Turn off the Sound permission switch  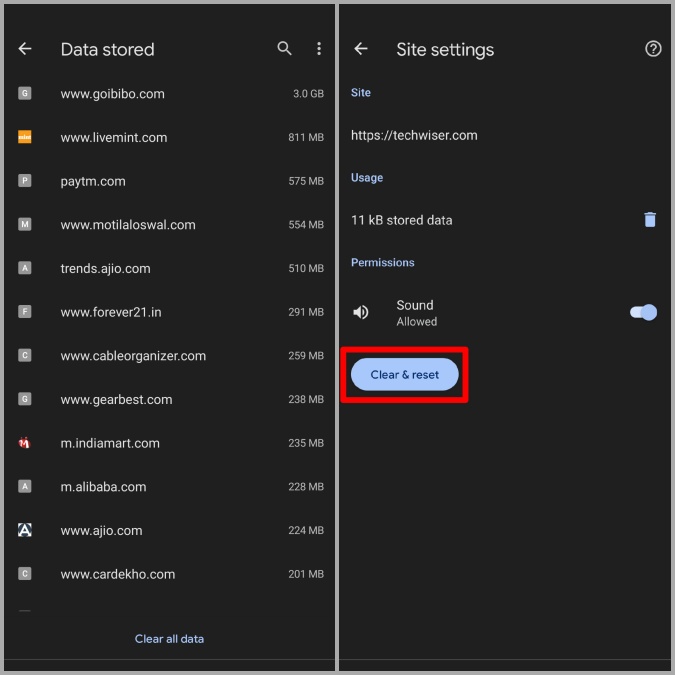point(643,312)
